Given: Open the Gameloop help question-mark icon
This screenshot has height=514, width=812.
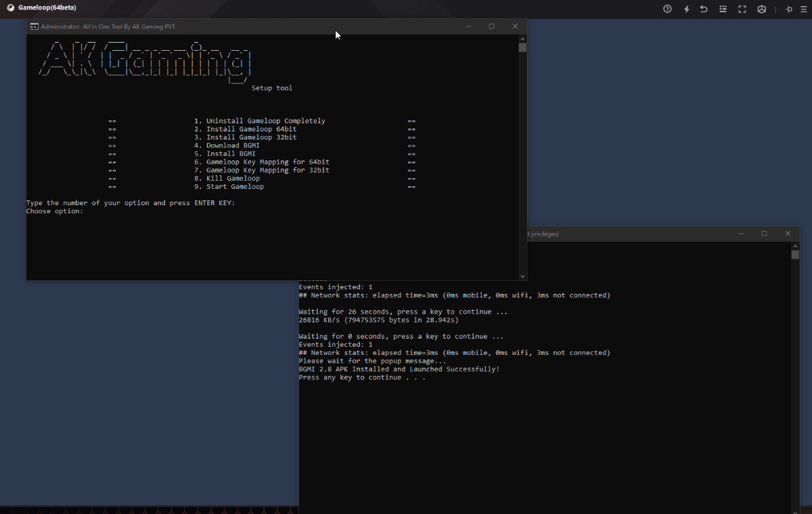Looking at the screenshot, I should click(x=667, y=9).
